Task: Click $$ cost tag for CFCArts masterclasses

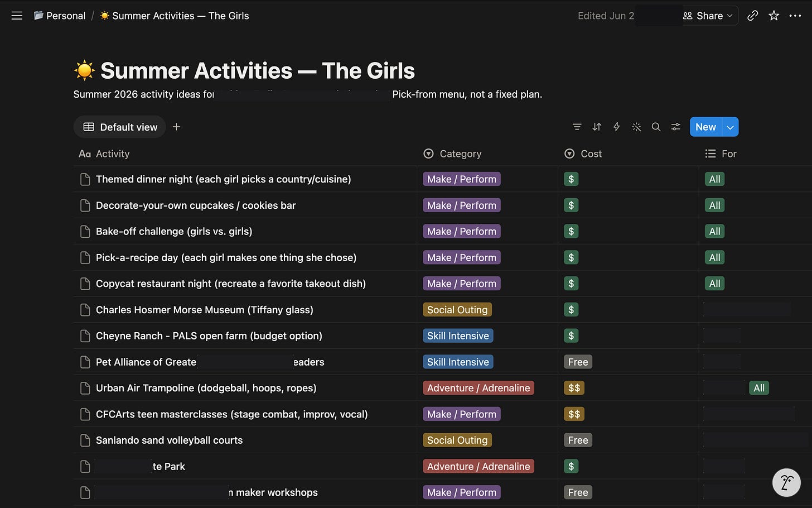Action: tap(574, 414)
